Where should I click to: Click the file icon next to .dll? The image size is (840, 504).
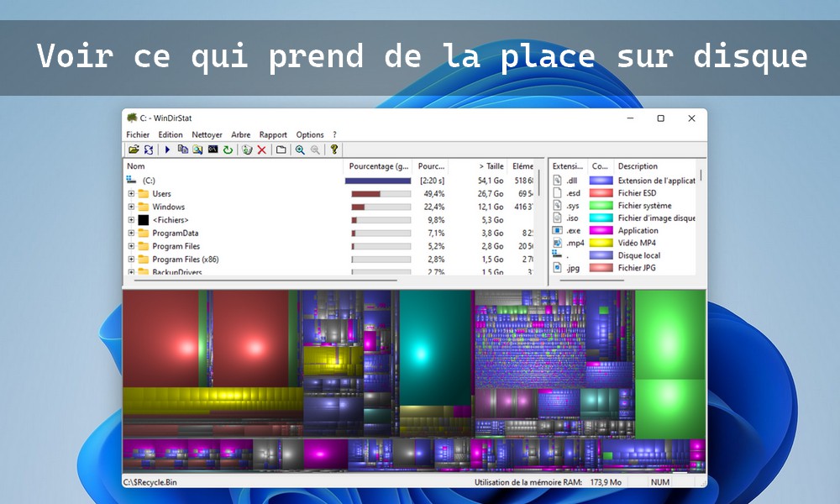[x=557, y=181]
